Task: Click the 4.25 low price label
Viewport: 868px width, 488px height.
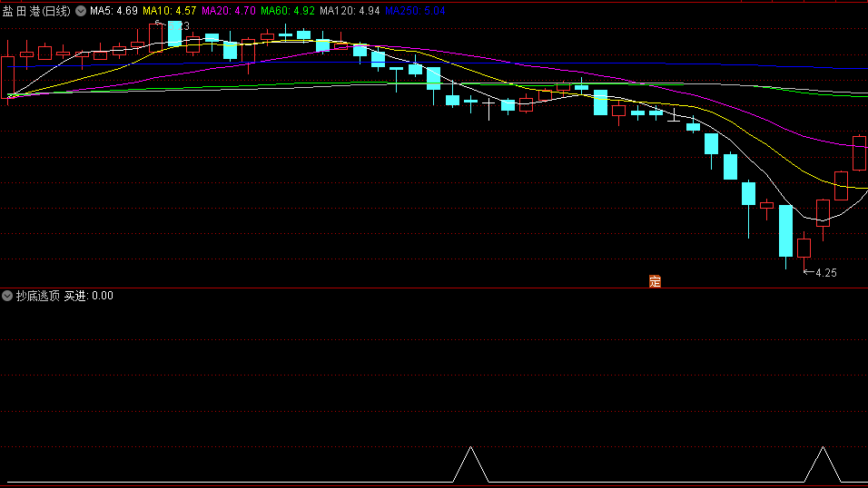Action: (826, 273)
